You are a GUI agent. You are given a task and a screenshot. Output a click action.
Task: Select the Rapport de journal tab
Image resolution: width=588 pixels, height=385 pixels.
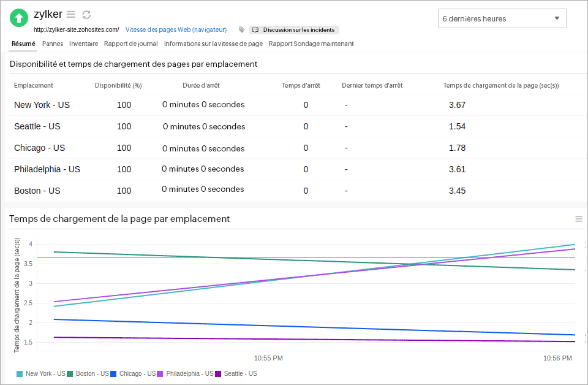click(130, 44)
